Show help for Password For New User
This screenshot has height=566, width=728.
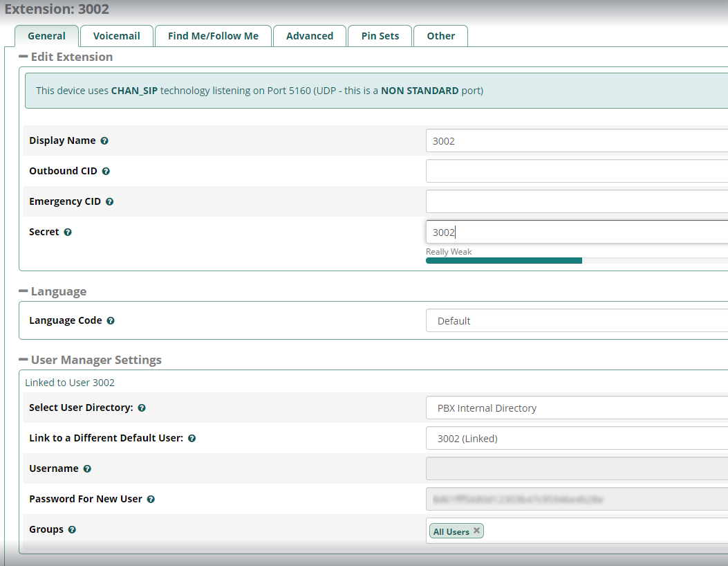[151, 499]
